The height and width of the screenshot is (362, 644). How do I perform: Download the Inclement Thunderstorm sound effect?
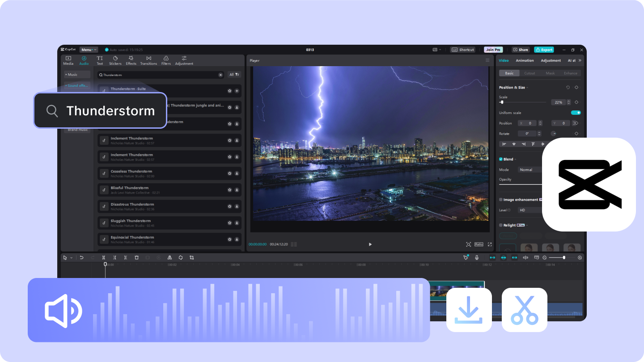237,140
